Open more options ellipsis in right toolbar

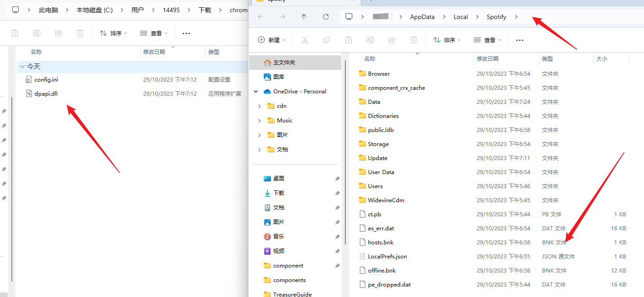coord(519,40)
